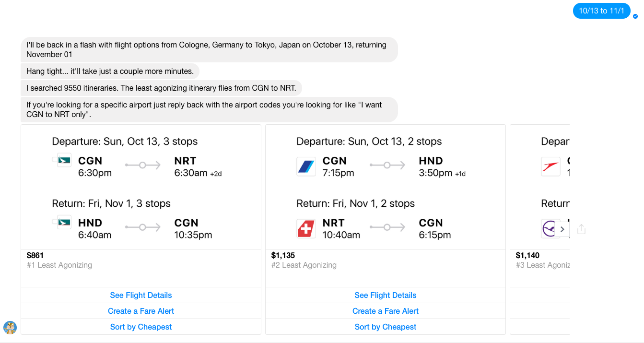Image resolution: width=644 pixels, height=343 pixels.
Task: Click the Lufthansa logo on the third card
Action: 548,229
